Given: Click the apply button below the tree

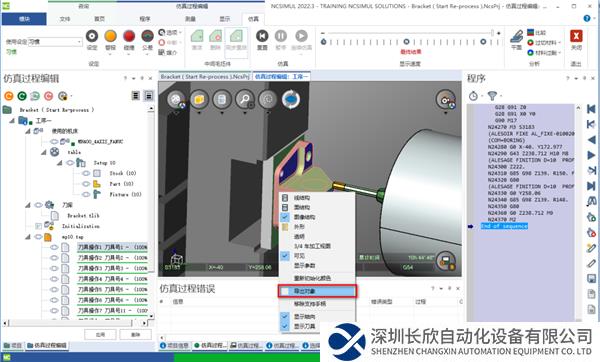Looking at the screenshot, I should click(x=100, y=334).
